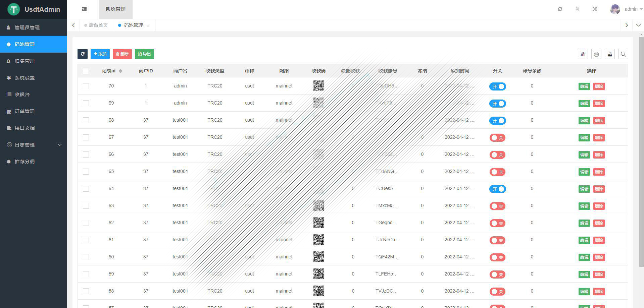The height and width of the screenshot is (308, 644).
Task: Open the QR code of record 58
Action: 319,291
